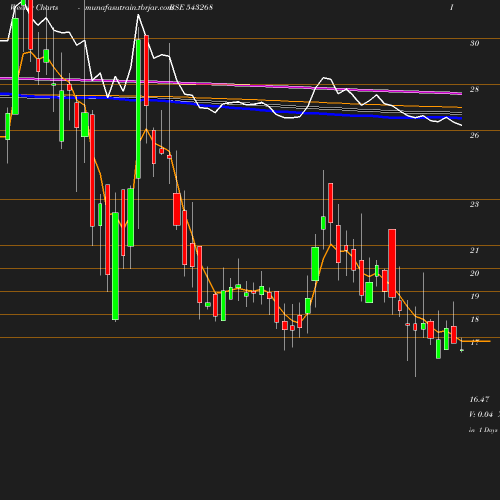Click the price axis label "19"
This screenshot has width=500, height=500.
tap(474, 296)
